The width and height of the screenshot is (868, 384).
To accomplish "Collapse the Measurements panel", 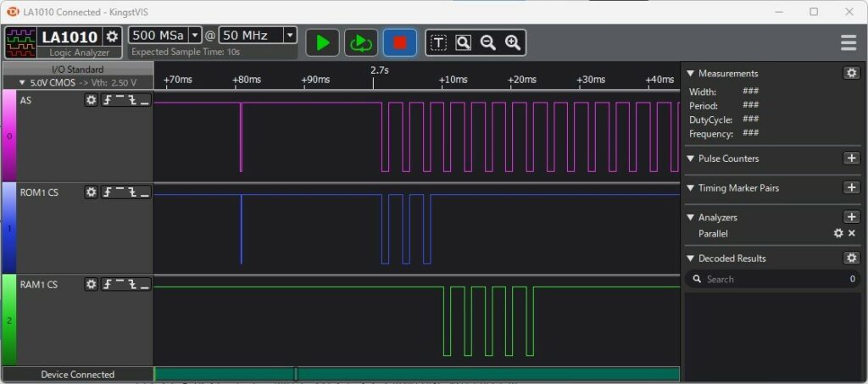I will (690, 74).
